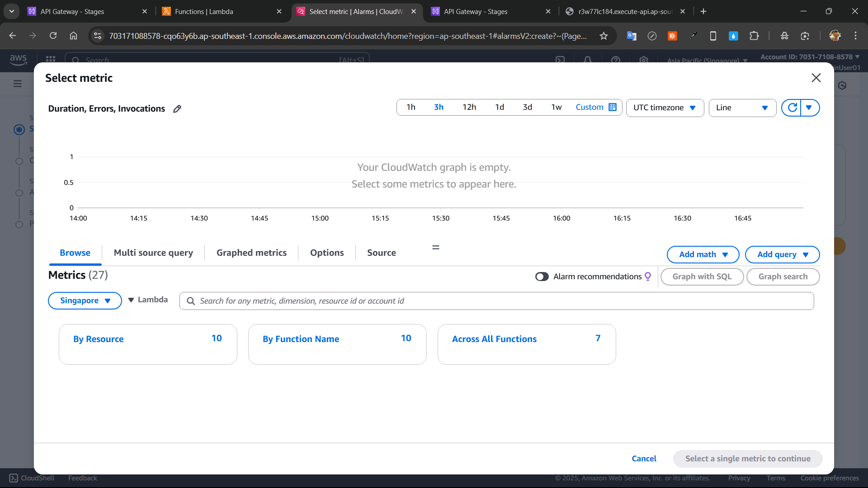Edit graph title with pencil icon
This screenshot has height=488, width=868.
177,108
